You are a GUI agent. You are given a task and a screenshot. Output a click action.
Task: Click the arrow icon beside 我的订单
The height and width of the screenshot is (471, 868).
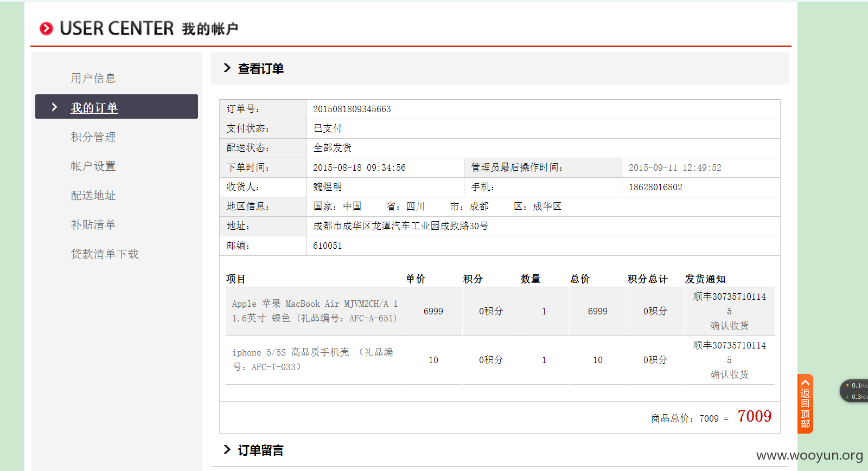pos(54,107)
